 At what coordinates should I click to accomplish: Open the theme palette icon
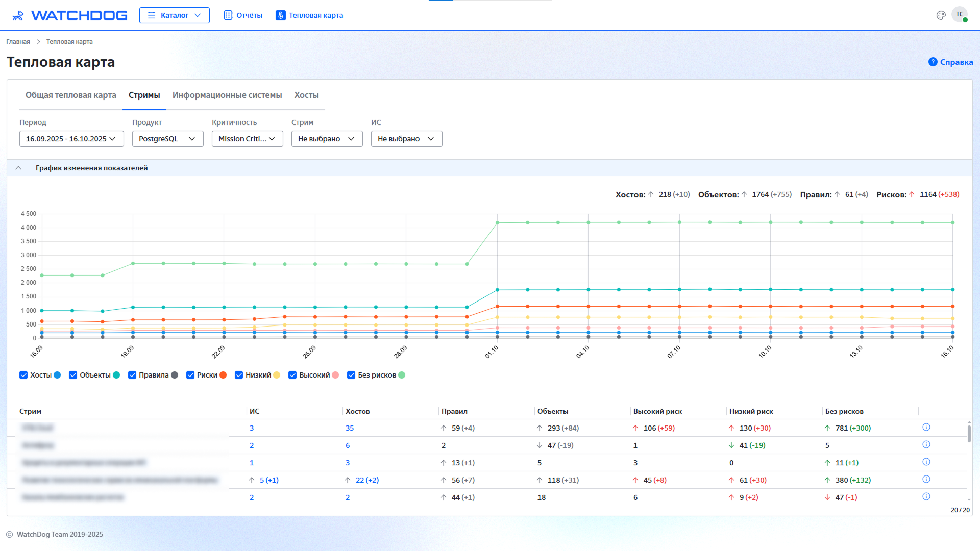(941, 15)
